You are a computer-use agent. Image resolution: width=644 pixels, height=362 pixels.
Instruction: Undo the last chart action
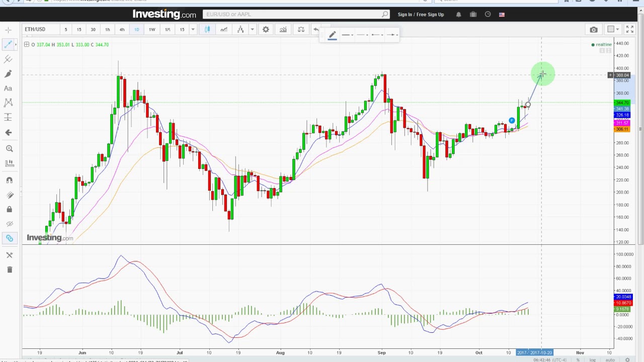[316, 30]
